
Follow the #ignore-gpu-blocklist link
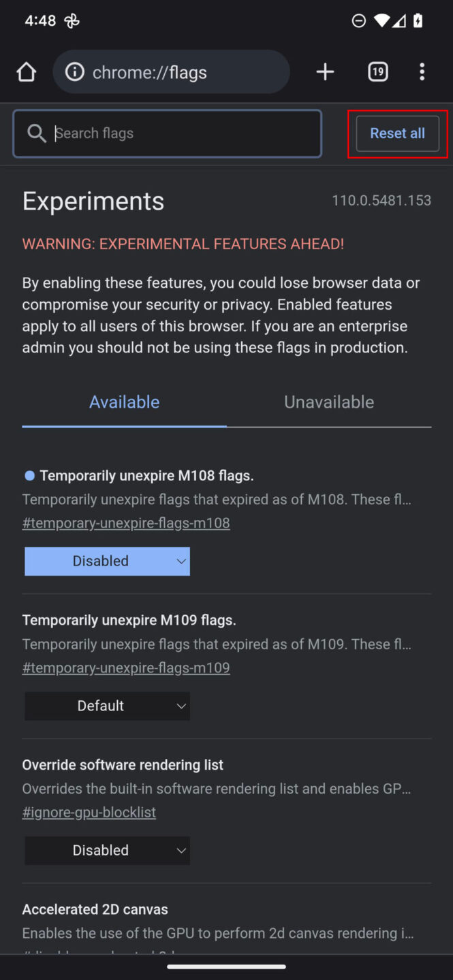(89, 812)
